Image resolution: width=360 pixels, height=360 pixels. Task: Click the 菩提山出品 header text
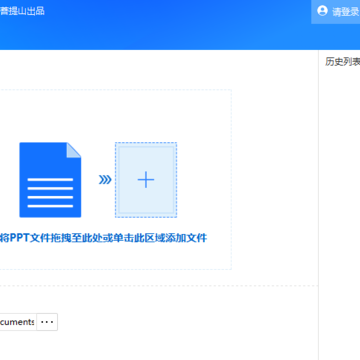[x=22, y=11]
